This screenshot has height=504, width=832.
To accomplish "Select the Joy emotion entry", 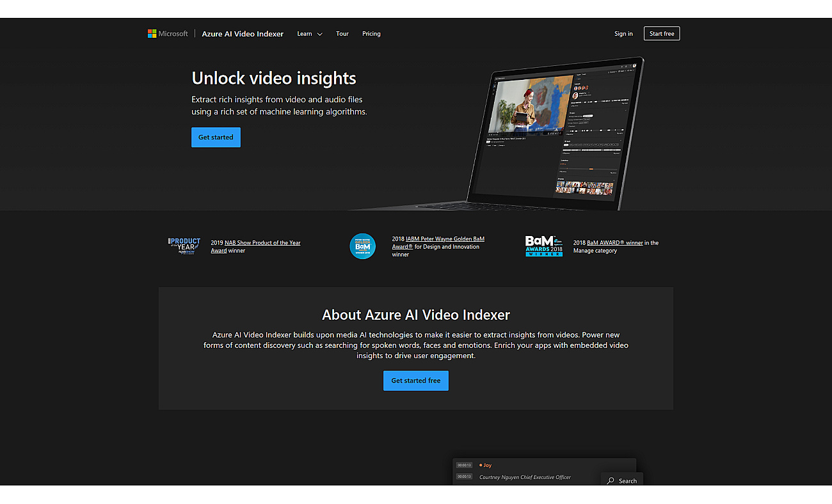I will (x=487, y=466).
